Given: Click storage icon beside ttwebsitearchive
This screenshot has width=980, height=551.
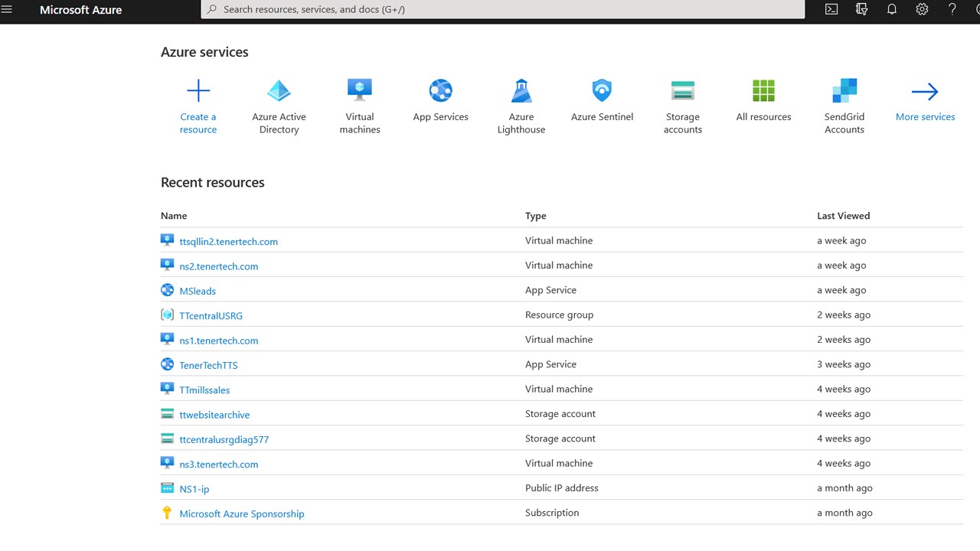Looking at the screenshot, I should point(167,414).
